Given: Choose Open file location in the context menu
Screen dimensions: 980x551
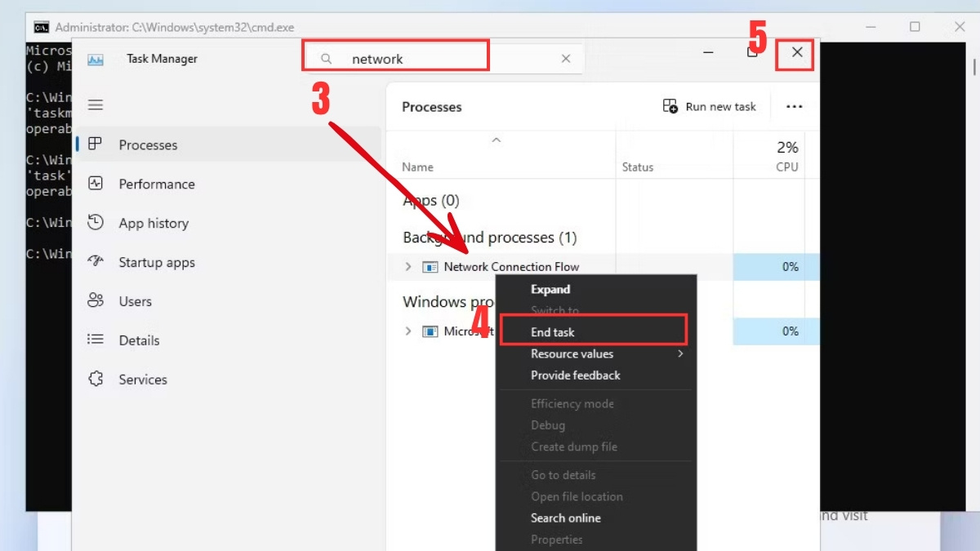Looking at the screenshot, I should point(577,496).
